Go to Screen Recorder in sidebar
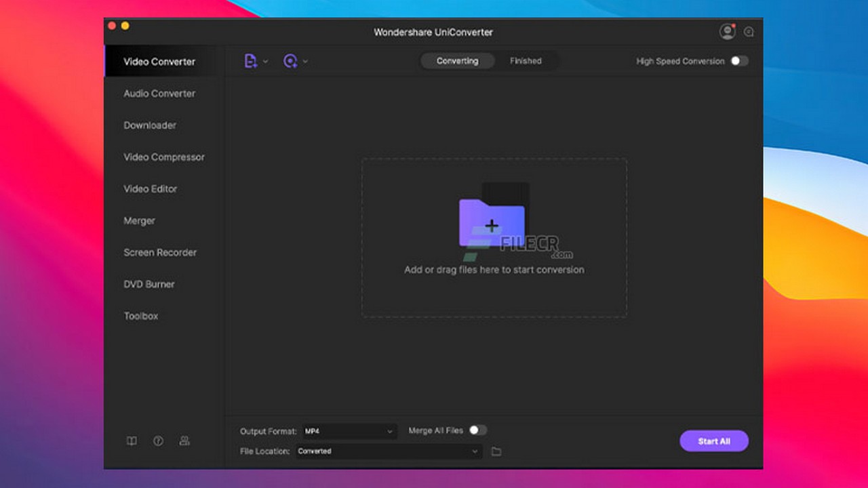868x488 pixels. click(x=160, y=253)
